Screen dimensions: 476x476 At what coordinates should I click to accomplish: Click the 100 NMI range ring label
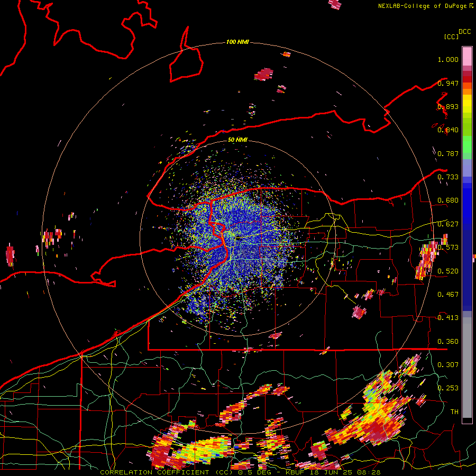[237, 42]
